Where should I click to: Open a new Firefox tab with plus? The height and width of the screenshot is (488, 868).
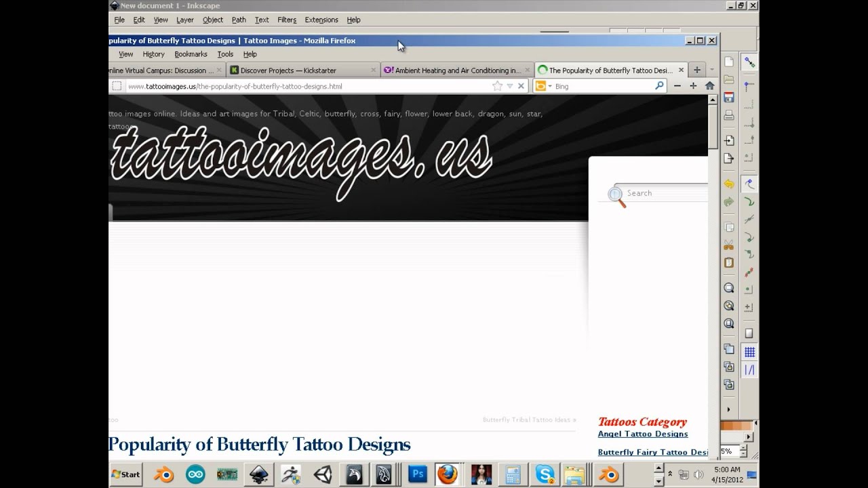pos(696,70)
